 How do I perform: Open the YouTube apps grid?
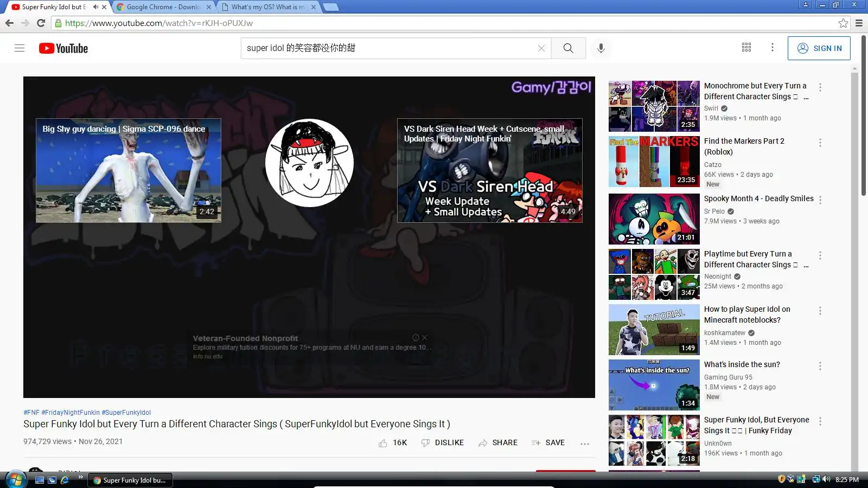[746, 48]
